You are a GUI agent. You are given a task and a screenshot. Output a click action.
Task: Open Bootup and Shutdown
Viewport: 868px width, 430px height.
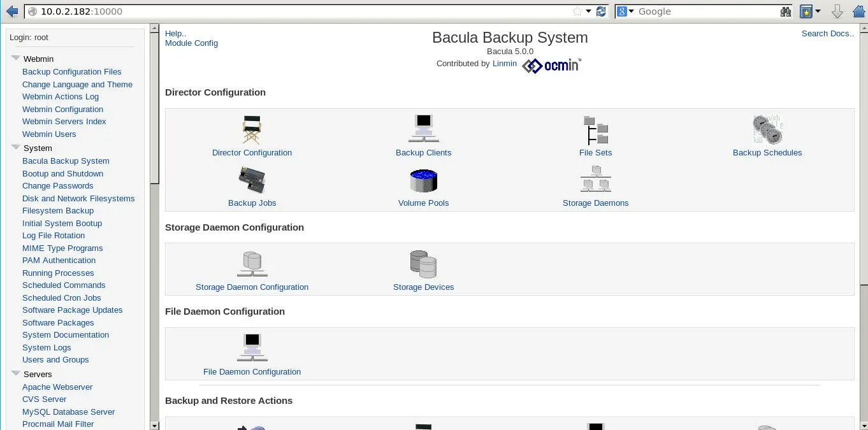[62, 173]
